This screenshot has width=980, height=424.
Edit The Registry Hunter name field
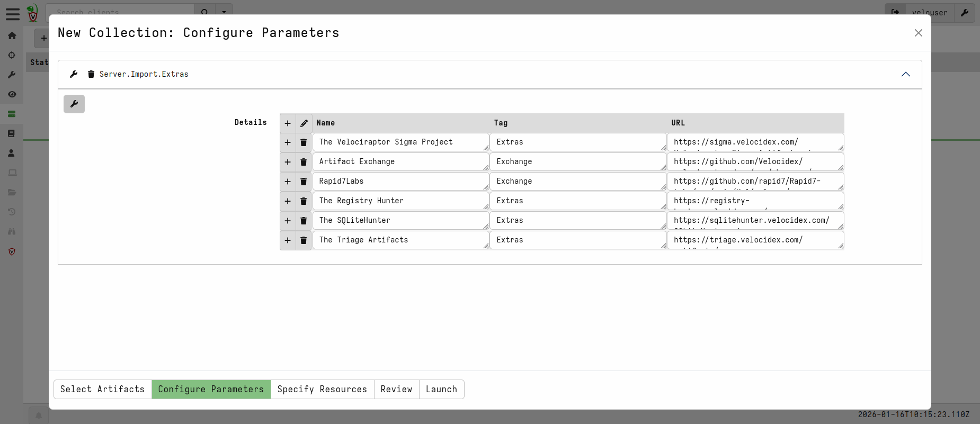pos(401,201)
